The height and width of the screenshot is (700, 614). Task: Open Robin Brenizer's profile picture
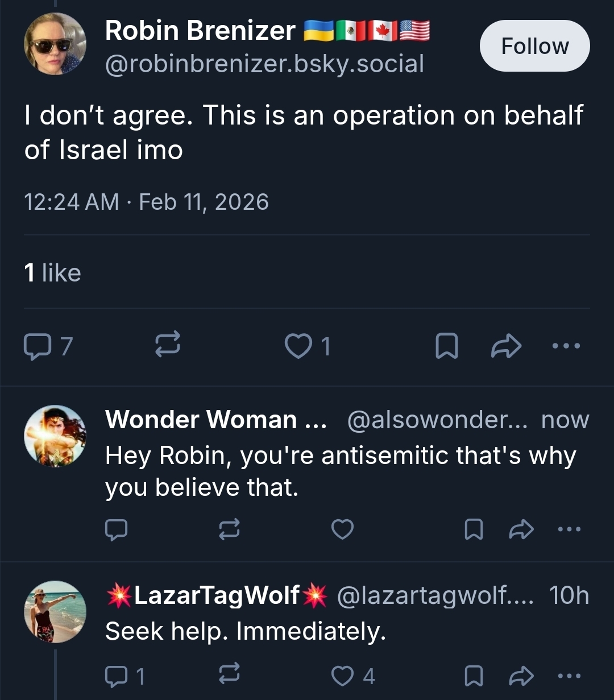(55, 44)
